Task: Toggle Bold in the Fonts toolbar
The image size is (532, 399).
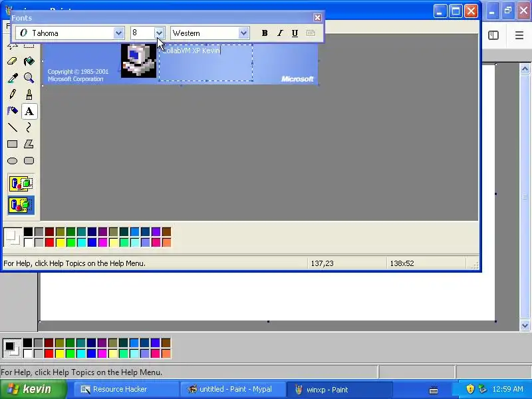Action: coord(265,33)
